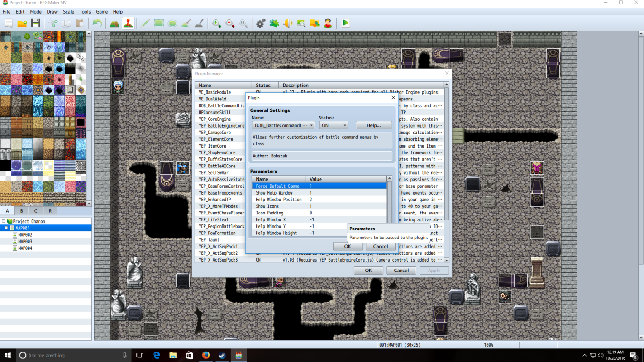The height and width of the screenshot is (362, 644).
Task: Click the New Project toolbar icon
Action: (9, 23)
